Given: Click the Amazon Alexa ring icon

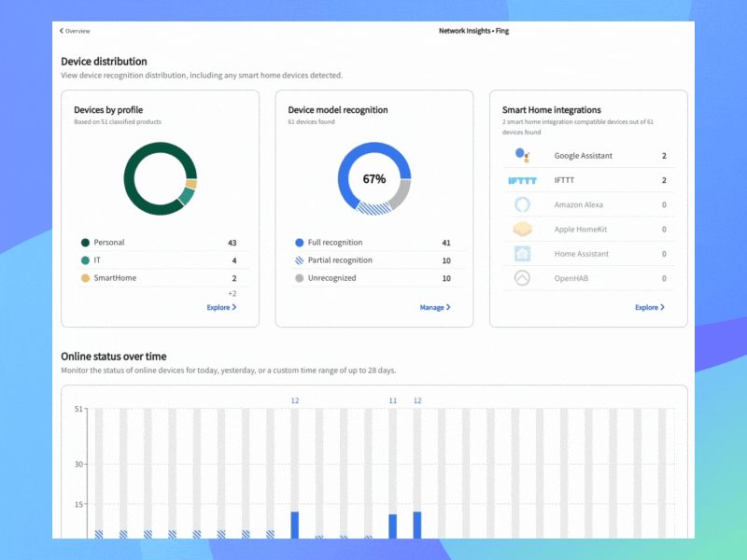Looking at the screenshot, I should point(522,204).
